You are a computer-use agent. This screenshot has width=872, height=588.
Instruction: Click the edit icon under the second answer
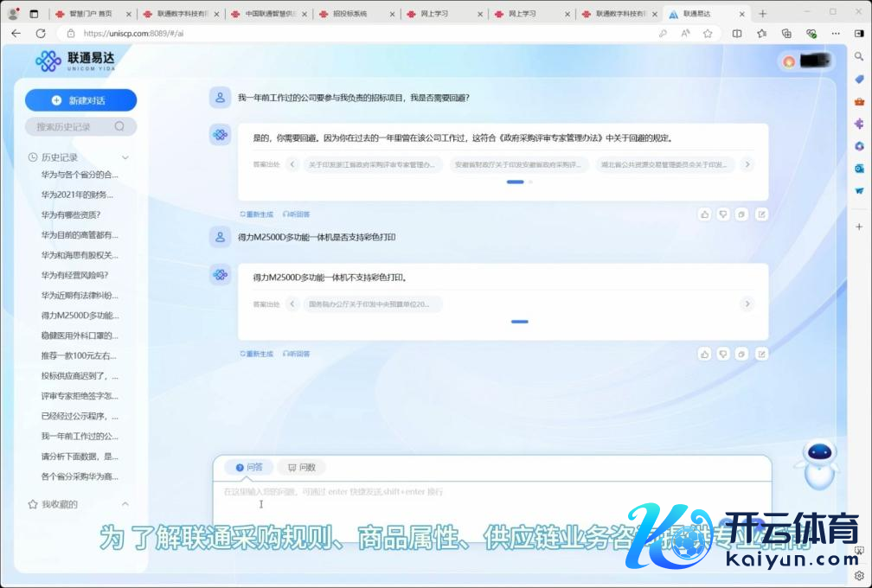[761, 355]
